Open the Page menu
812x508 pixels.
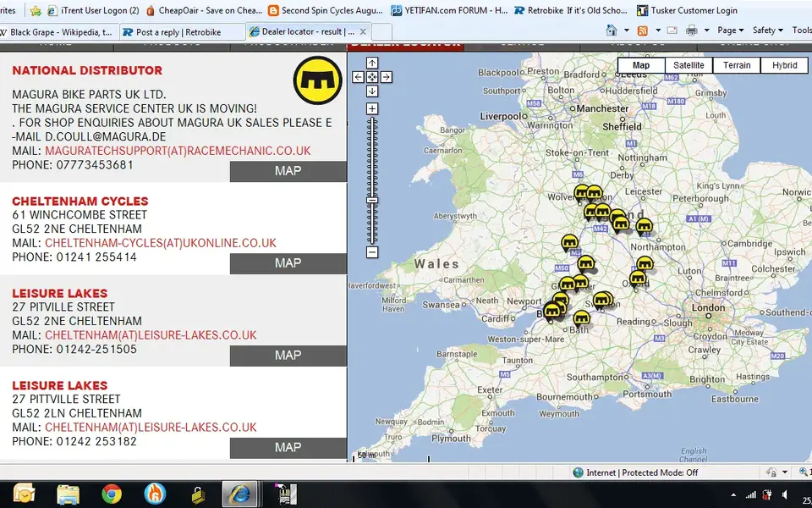730,30
